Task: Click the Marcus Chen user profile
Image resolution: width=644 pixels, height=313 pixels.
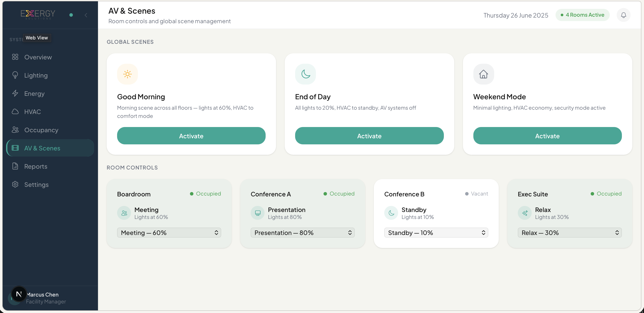Action: coord(50,298)
